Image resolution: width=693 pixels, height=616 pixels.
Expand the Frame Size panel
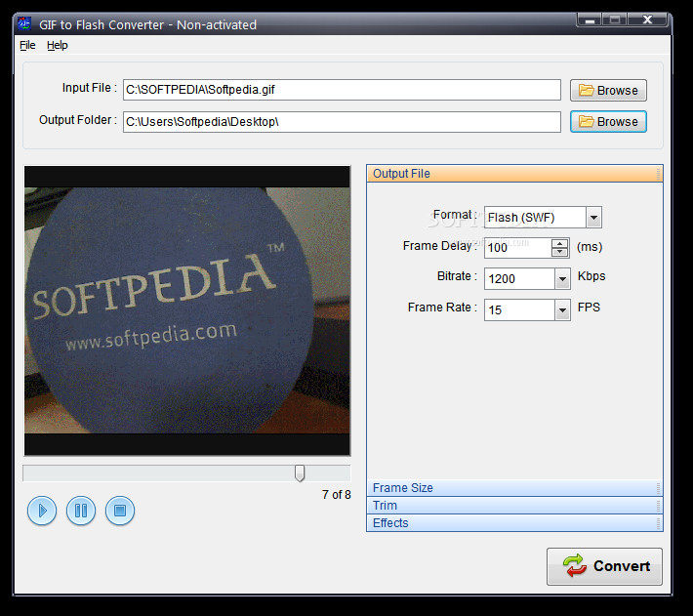coord(514,488)
